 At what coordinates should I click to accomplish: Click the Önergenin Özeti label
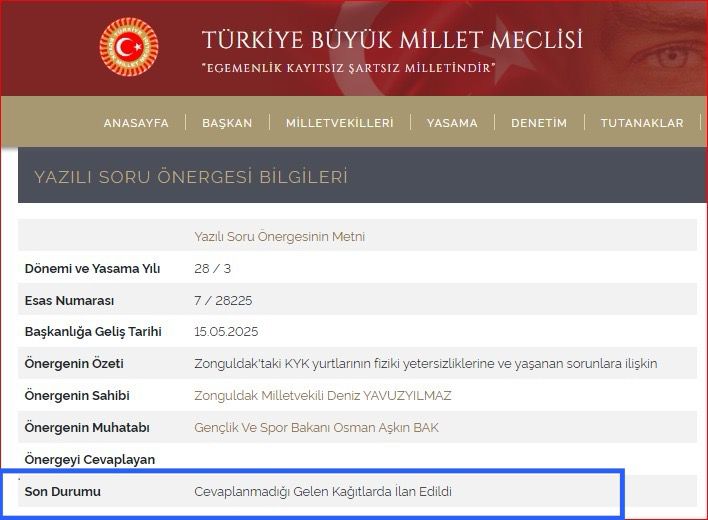click(74, 363)
